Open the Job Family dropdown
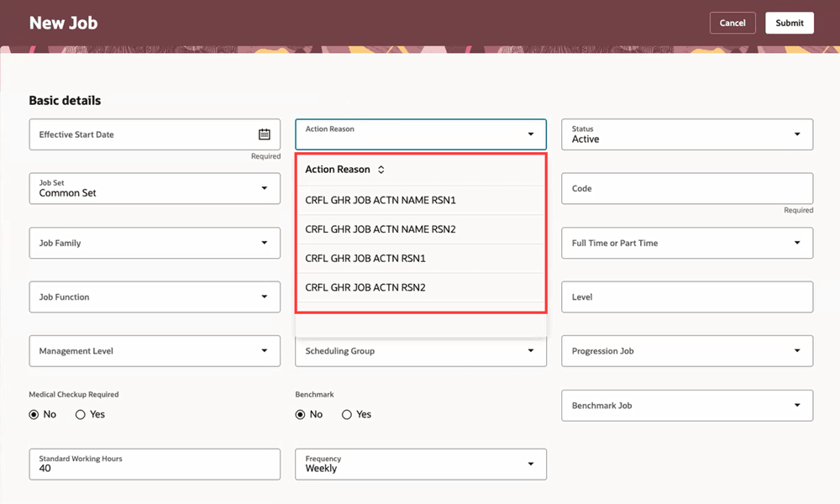The width and height of the screenshot is (840, 504). click(x=264, y=243)
